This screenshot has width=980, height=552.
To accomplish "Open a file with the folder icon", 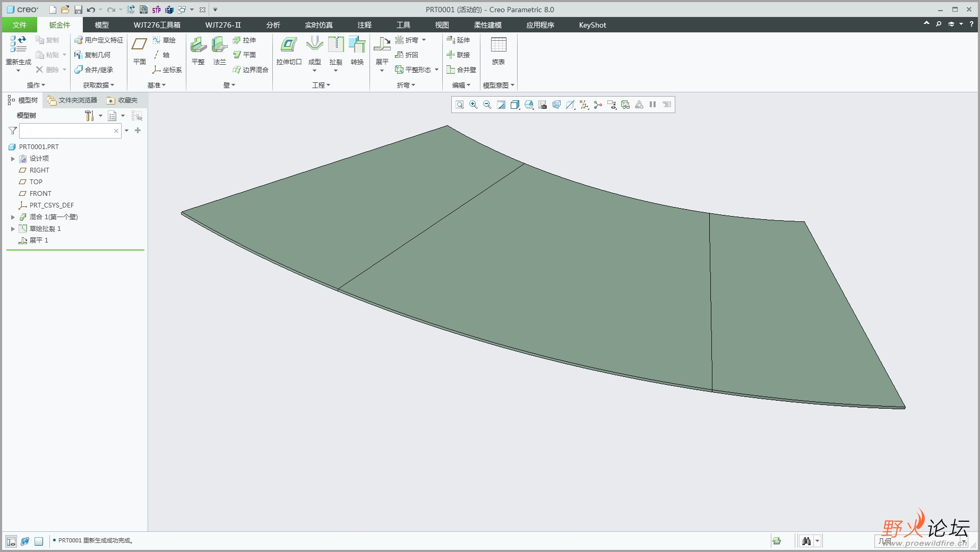I will tap(65, 10).
